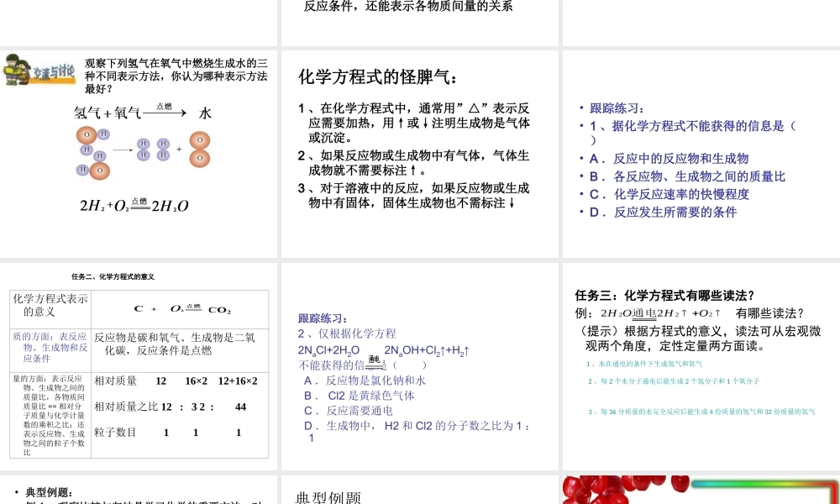Click the 粒子数目 row label
Viewport: 840px width, 504px height.
pyautogui.click(x=116, y=433)
